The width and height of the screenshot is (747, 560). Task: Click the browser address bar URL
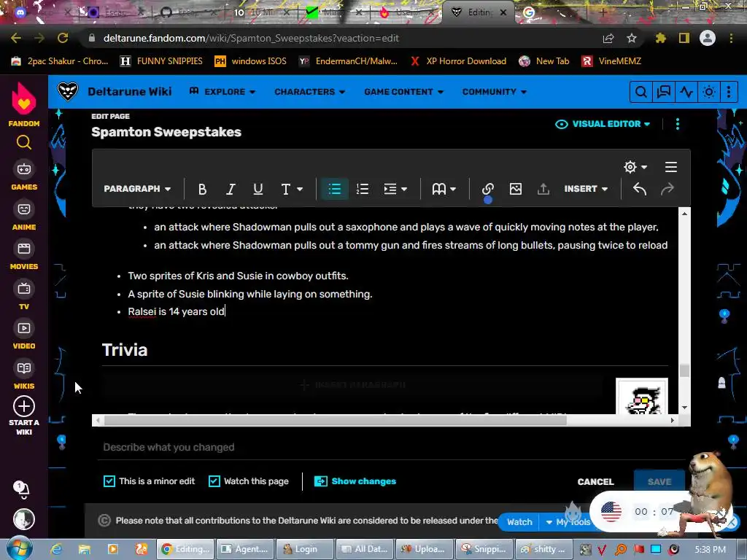[x=251, y=38]
